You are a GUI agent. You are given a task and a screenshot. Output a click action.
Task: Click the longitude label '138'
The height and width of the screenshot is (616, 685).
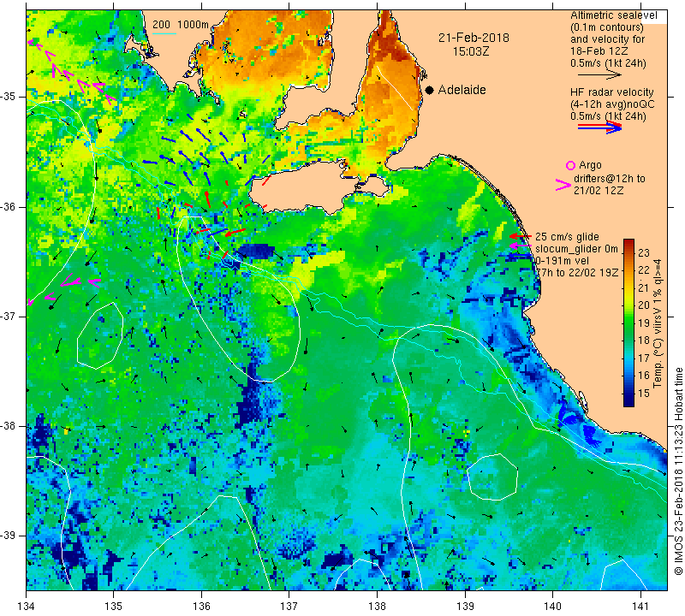pyautogui.click(x=378, y=606)
